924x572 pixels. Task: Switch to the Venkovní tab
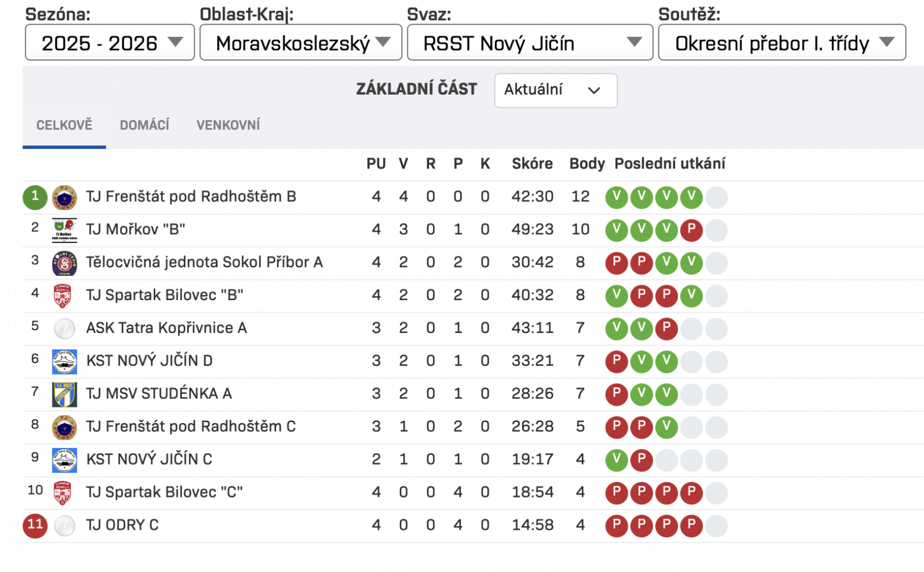[x=228, y=125]
